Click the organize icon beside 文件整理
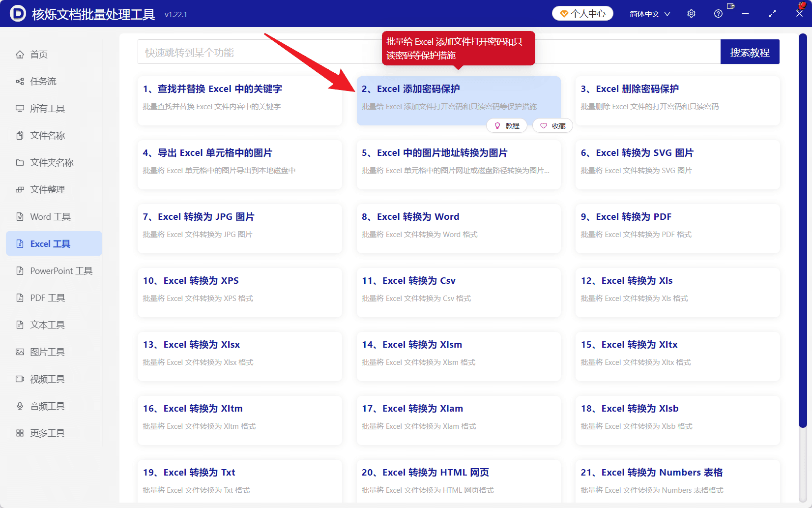The width and height of the screenshot is (812, 508). coord(20,190)
